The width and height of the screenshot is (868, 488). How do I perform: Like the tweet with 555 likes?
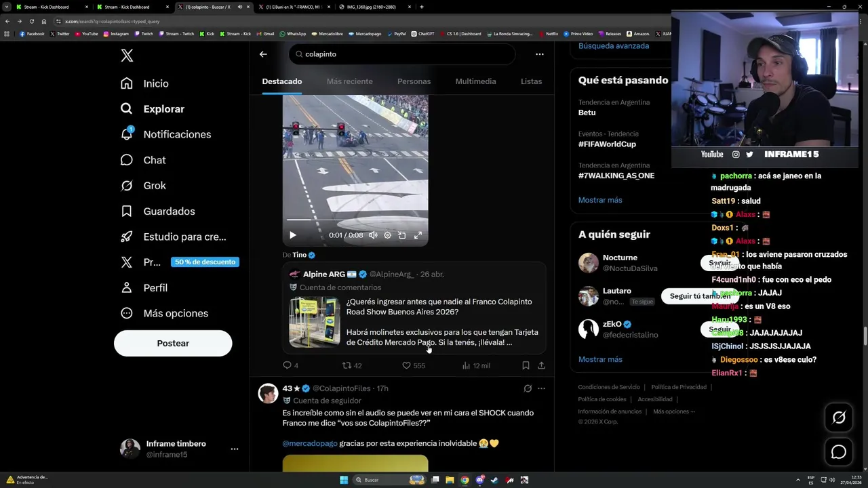click(x=414, y=365)
